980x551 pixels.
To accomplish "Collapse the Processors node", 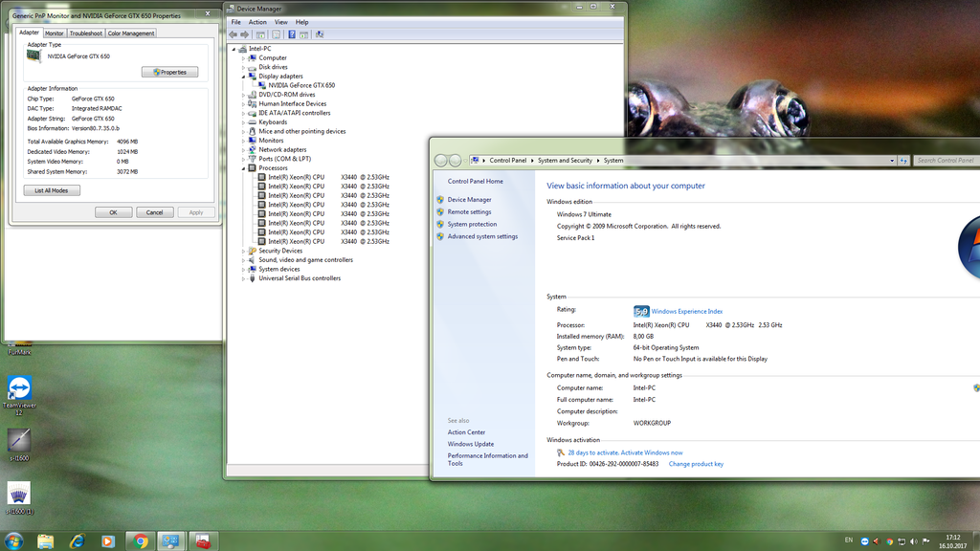I will click(244, 168).
